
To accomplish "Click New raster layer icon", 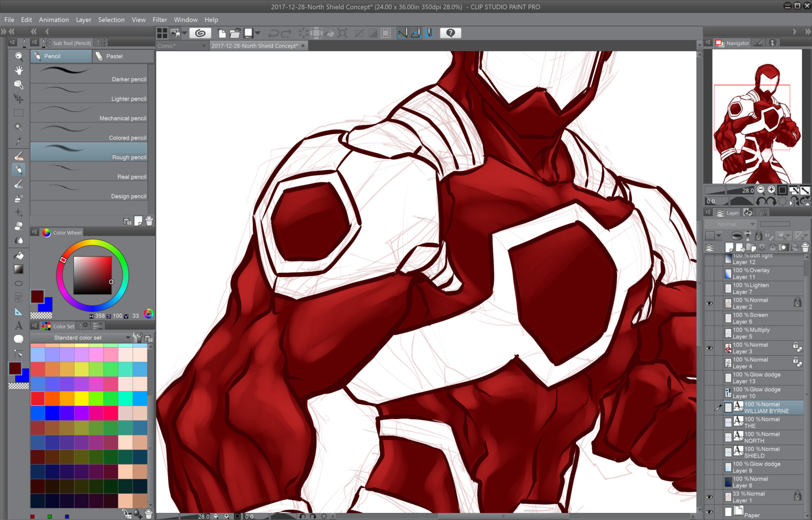I will pyautogui.click(x=729, y=247).
